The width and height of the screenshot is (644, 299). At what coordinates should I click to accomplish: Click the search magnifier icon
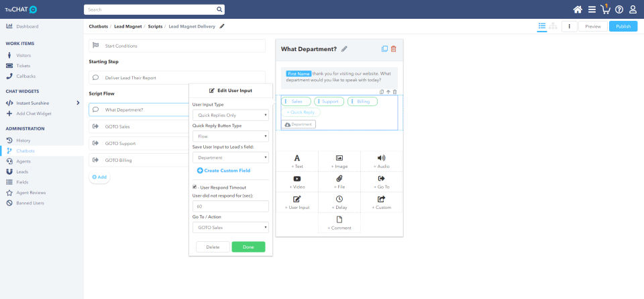coord(219,9)
